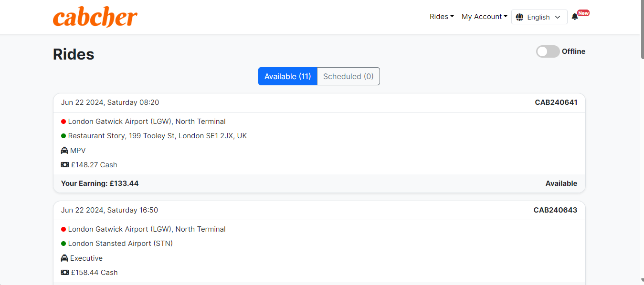Click the red pickup dot for CAB240641
The height and width of the screenshot is (285, 644).
63,122
